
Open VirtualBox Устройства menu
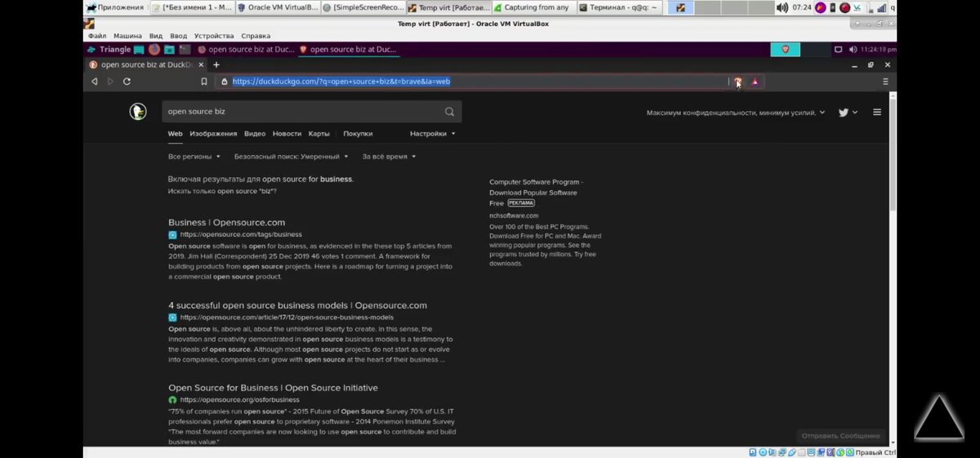coord(214,36)
